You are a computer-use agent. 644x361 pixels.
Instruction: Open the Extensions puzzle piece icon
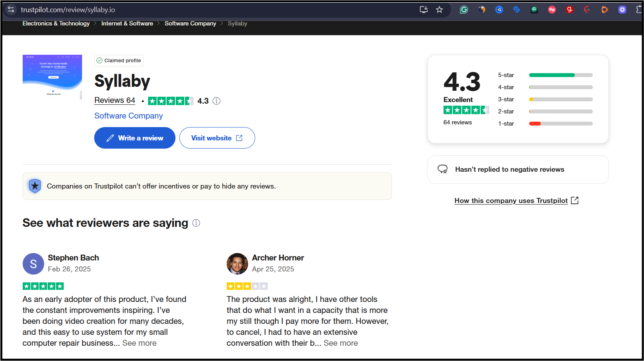point(639,10)
